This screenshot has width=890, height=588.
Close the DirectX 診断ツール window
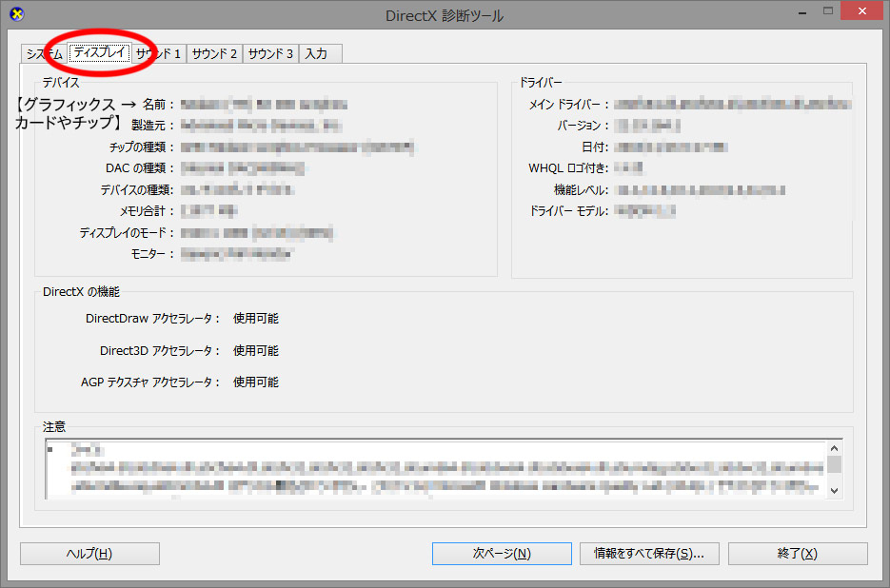861,10
